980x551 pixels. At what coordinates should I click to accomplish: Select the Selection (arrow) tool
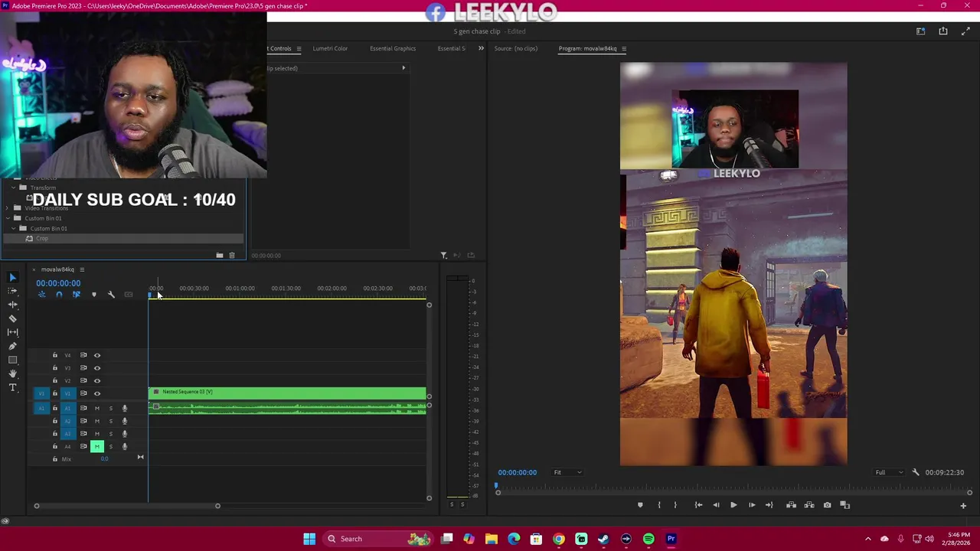click(12, 277)
